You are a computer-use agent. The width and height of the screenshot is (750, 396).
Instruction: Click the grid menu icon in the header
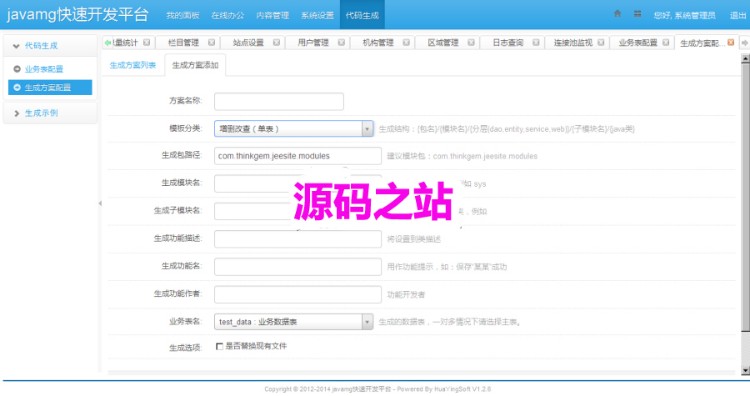coord(637,14)
